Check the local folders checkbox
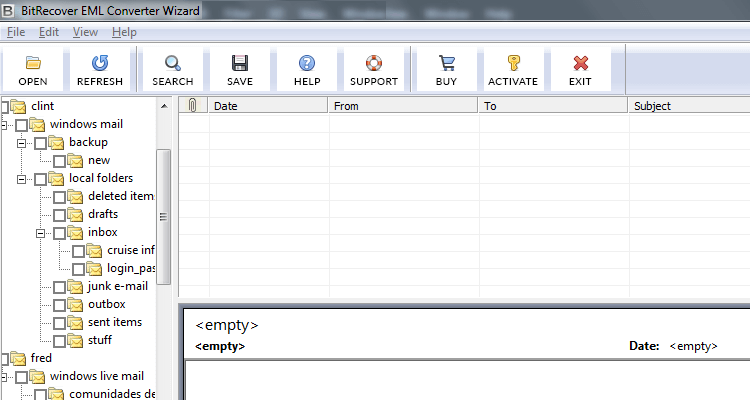 [41, 179]
